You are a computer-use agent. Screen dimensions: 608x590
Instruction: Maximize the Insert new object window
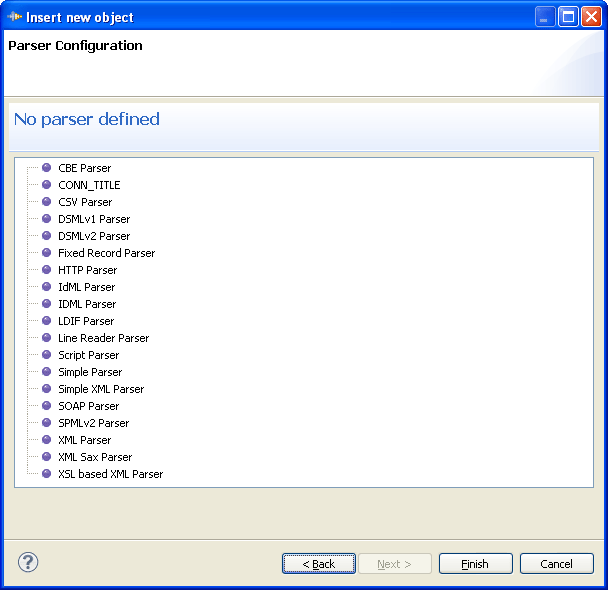(x=568, y=17)
